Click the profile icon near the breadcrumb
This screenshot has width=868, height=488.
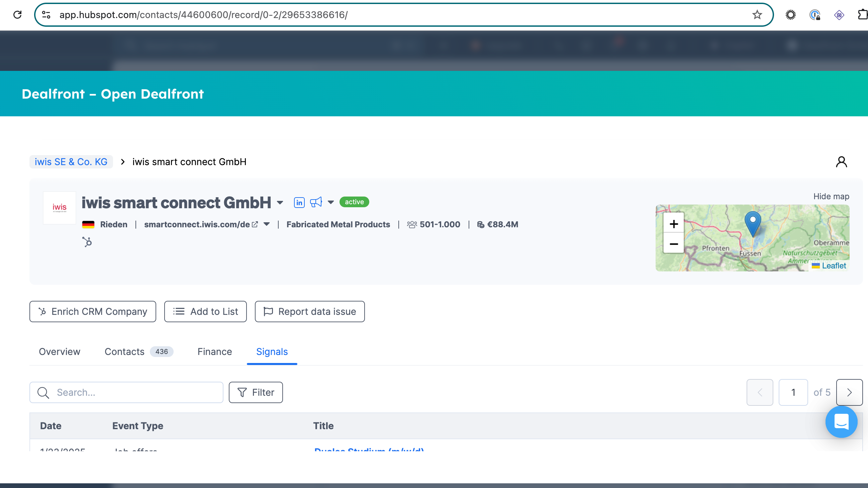point(842,162)
